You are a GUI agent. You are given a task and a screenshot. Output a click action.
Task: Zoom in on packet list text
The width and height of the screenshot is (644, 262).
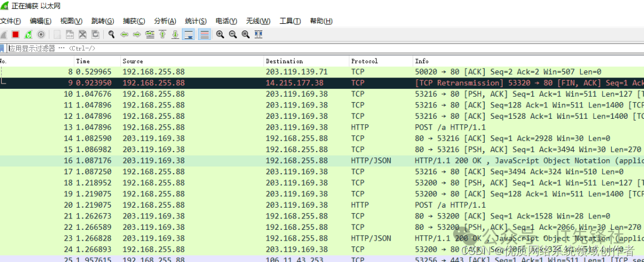pos(220,35)
